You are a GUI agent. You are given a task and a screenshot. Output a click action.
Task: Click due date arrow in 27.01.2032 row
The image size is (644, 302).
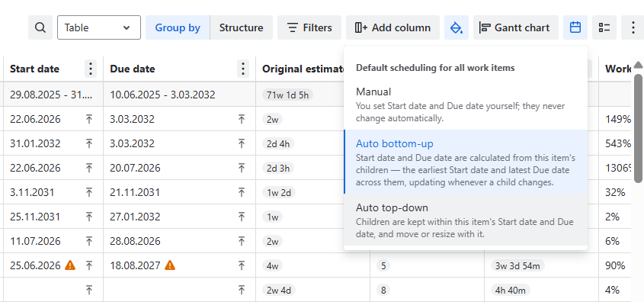[242, 217]
